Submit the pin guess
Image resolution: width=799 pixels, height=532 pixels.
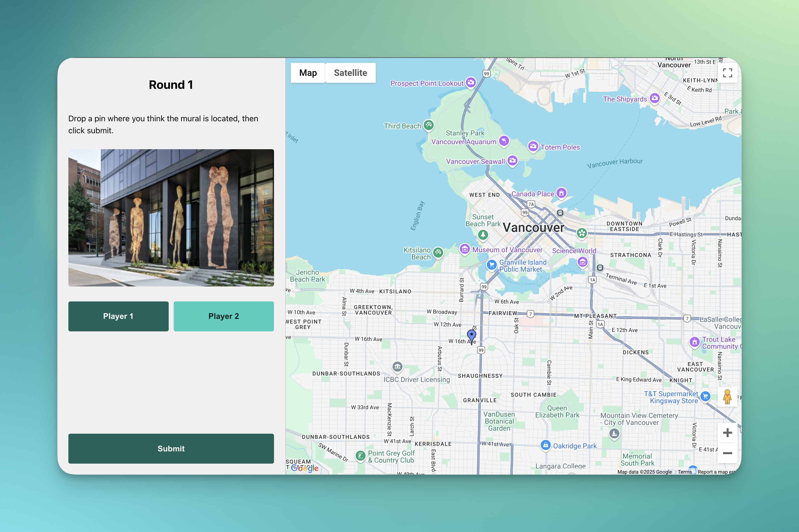click(x=171, y=449)
